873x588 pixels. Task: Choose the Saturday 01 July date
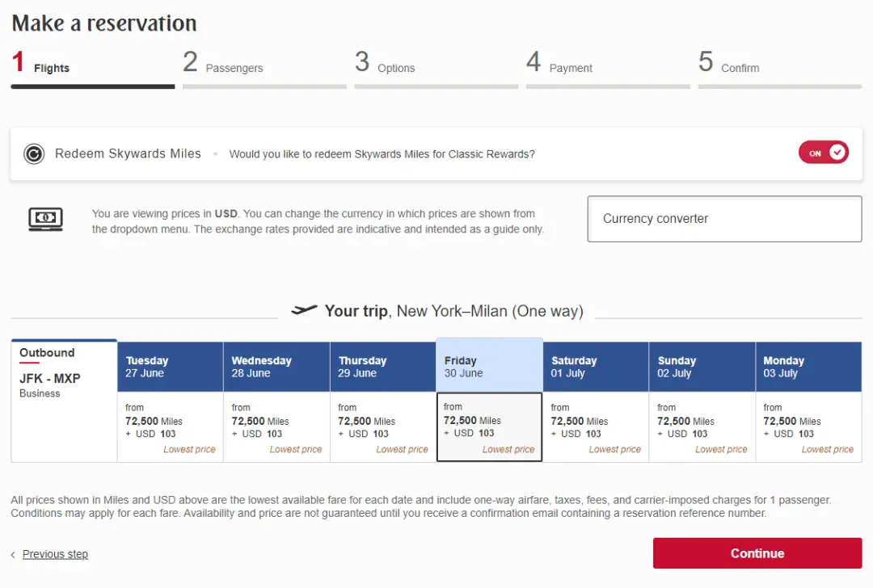point(596,367)
